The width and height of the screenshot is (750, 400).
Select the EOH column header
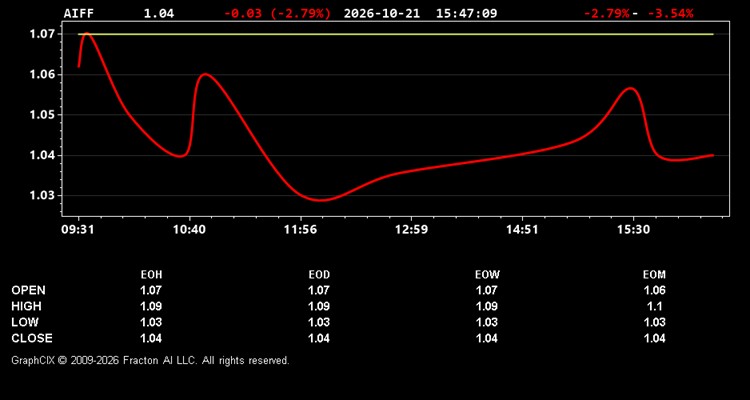click(151, 275)
